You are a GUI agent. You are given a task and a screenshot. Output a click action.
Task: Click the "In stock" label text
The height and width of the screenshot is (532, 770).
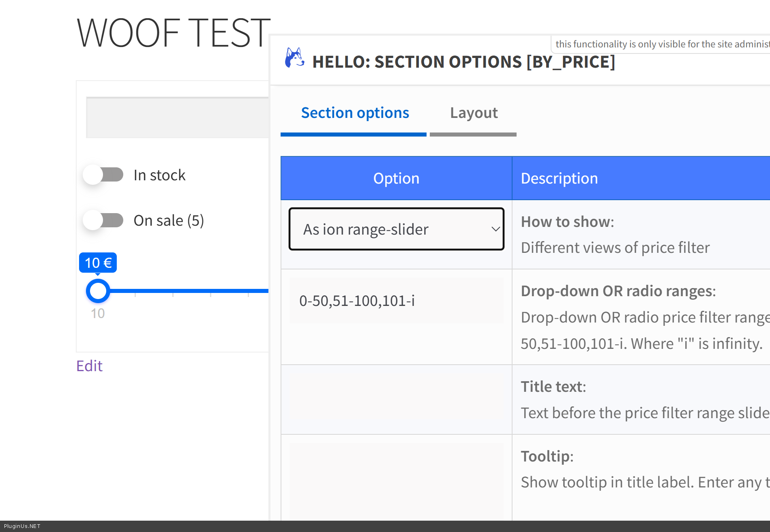tap(159, 175)
